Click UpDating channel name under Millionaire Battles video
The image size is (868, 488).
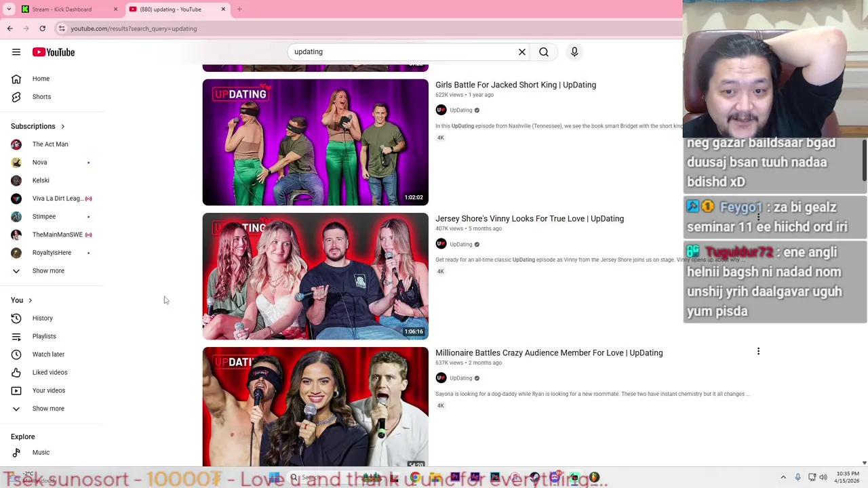[461, 378]
